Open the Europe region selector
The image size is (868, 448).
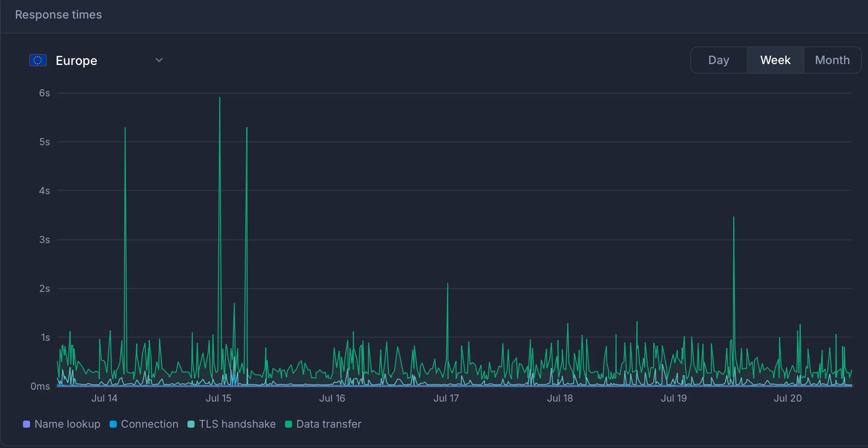[x=76, y=61]
